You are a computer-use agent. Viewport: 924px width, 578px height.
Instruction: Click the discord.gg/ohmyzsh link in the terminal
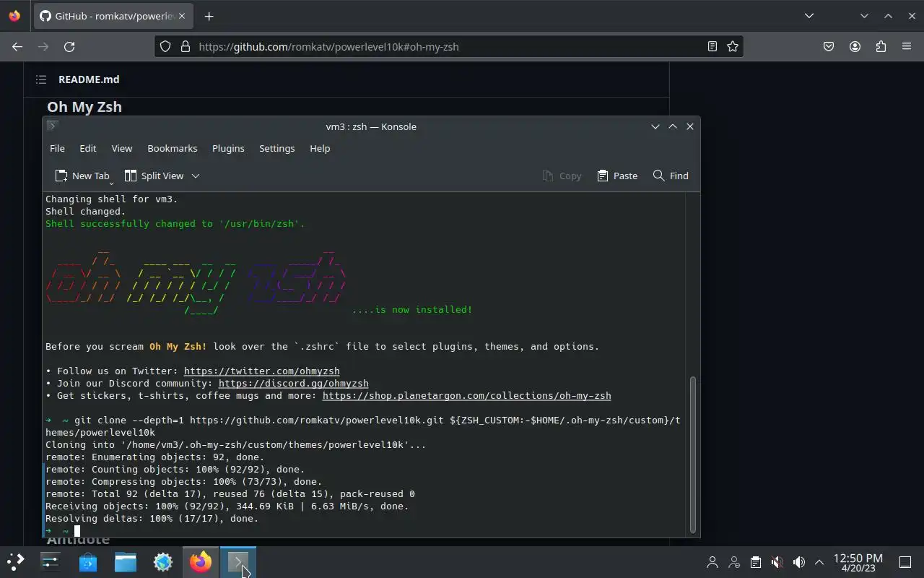coord(294,384)
